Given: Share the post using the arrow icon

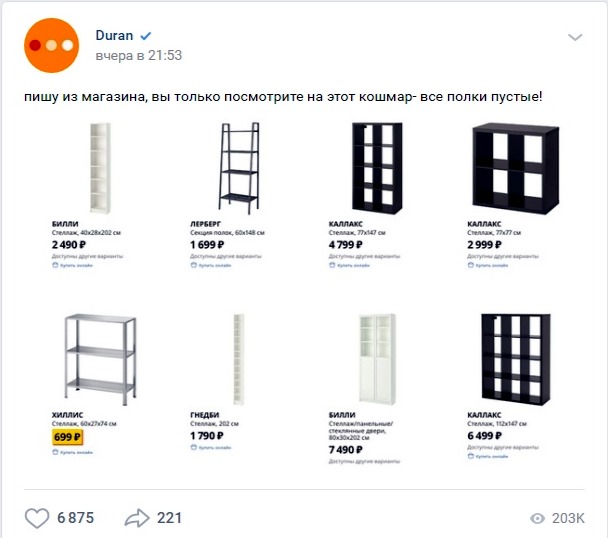Looking at the screenshot, I should point(136,518).
